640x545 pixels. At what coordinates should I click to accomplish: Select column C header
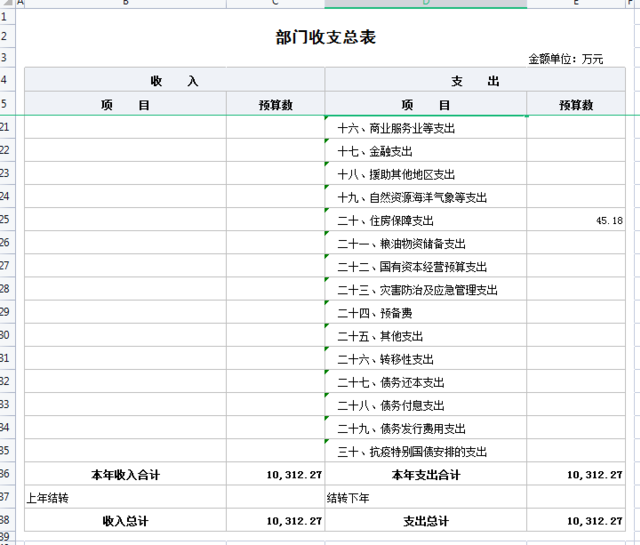tap(275, 4)
